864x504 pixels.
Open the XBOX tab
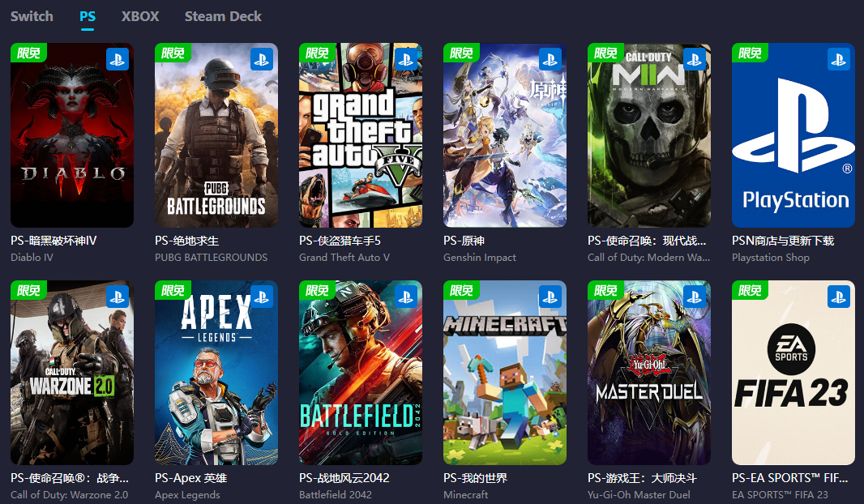(140, 16)
